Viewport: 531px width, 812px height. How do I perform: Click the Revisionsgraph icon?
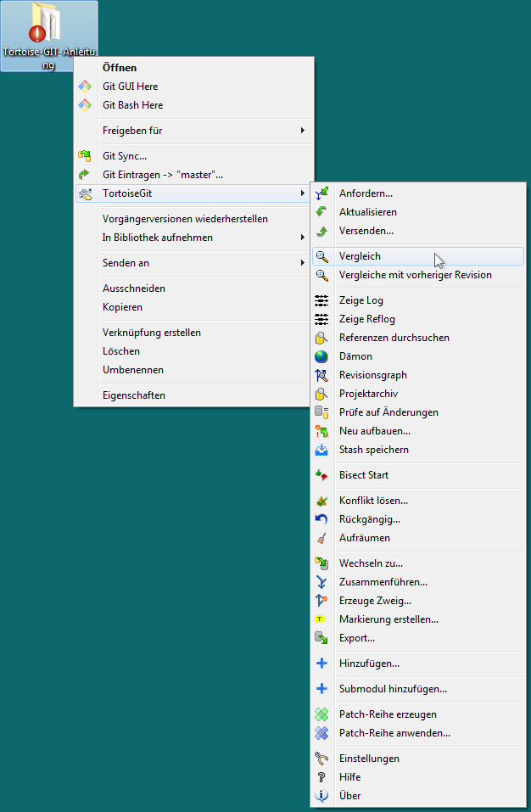[321, 375]
